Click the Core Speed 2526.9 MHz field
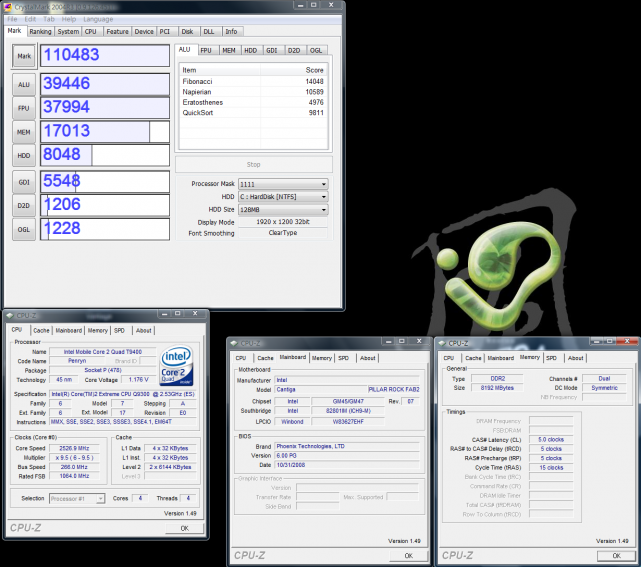Screen dimensions: 641x567 coord(74,448)
